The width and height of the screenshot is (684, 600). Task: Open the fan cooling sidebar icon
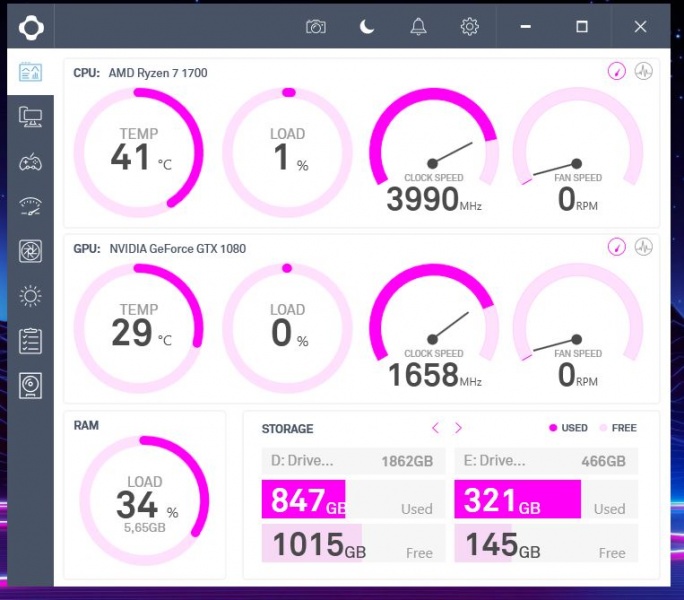tap(30, 251)
